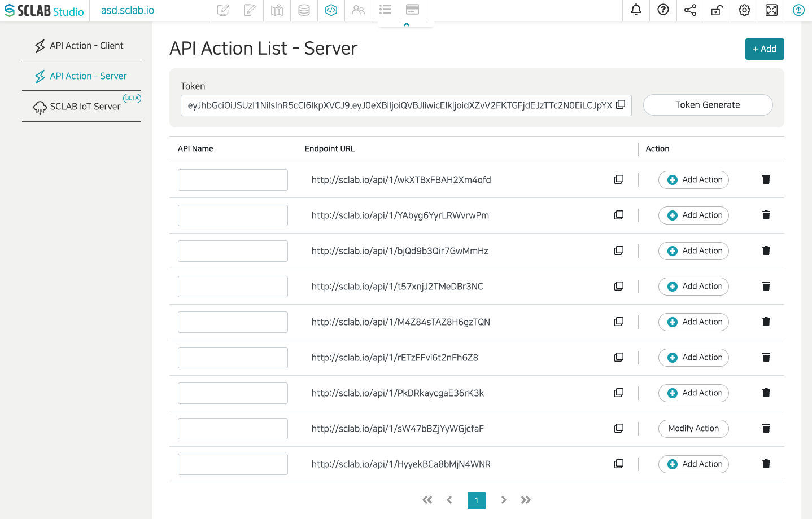Image resolution: width=812 pixels, height=519 pixels.
Task: Open the API code hexagon toolbar icon
Action: click(331, 10)
